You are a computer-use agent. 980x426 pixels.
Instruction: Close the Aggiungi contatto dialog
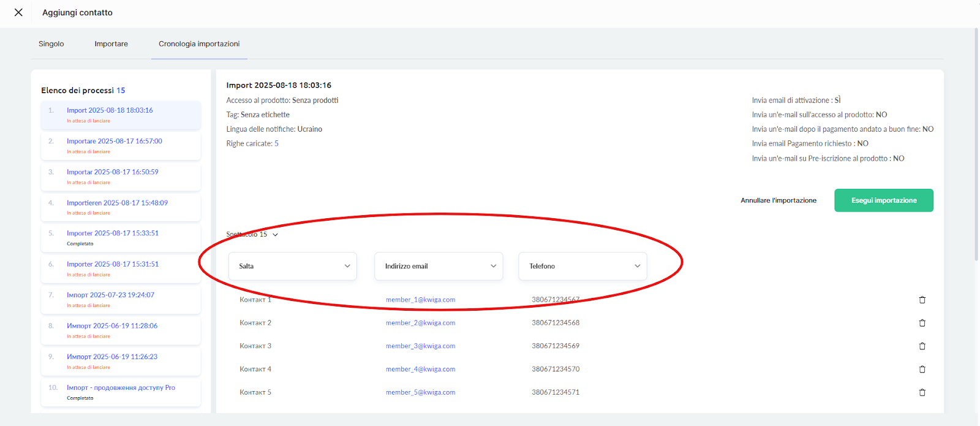click(x=18, y=12)
